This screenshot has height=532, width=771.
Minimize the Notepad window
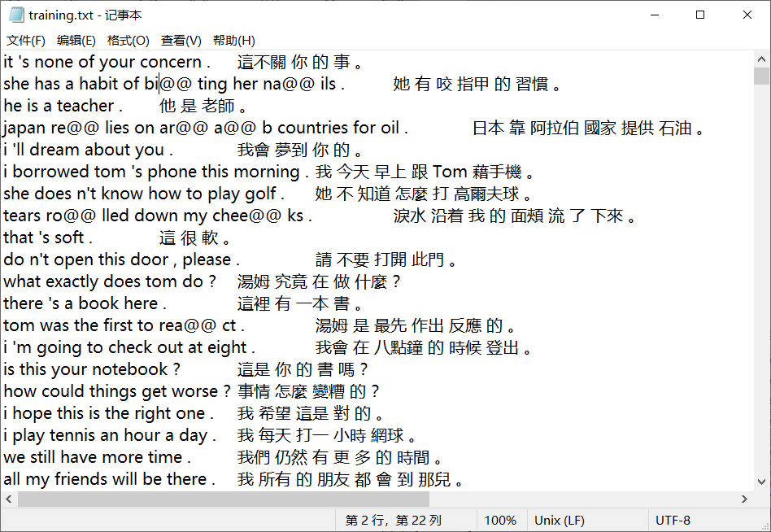pyautogui.click(x=655, y=15)
